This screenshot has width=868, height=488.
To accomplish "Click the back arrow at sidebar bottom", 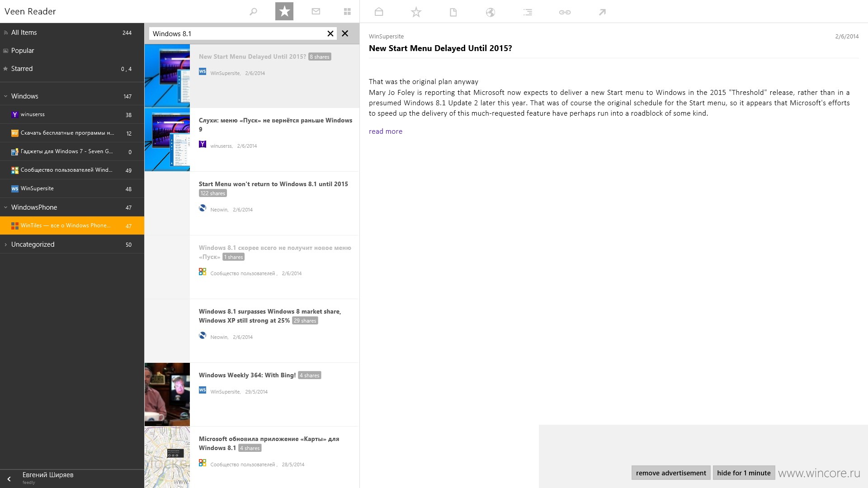I will [9, 479].
